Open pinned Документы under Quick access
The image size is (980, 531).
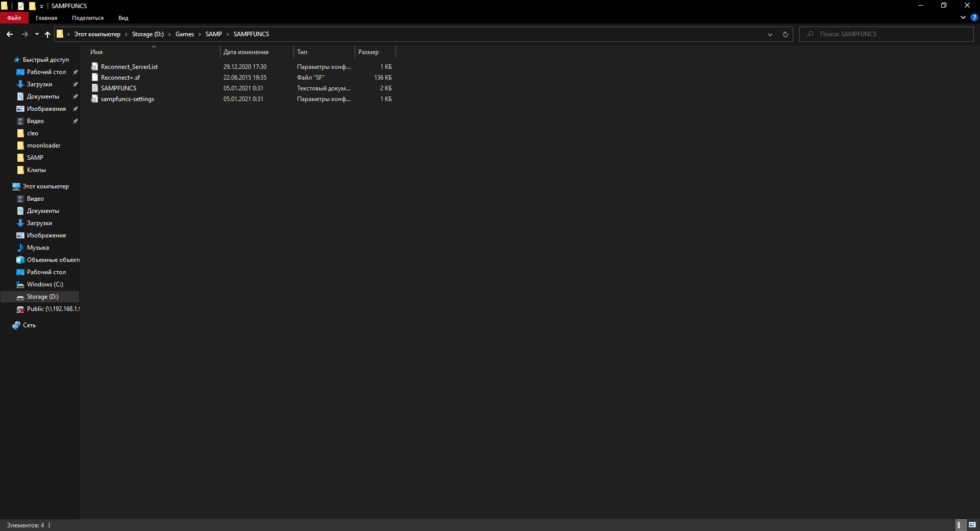pyautogui.click(x=43, y=96)
